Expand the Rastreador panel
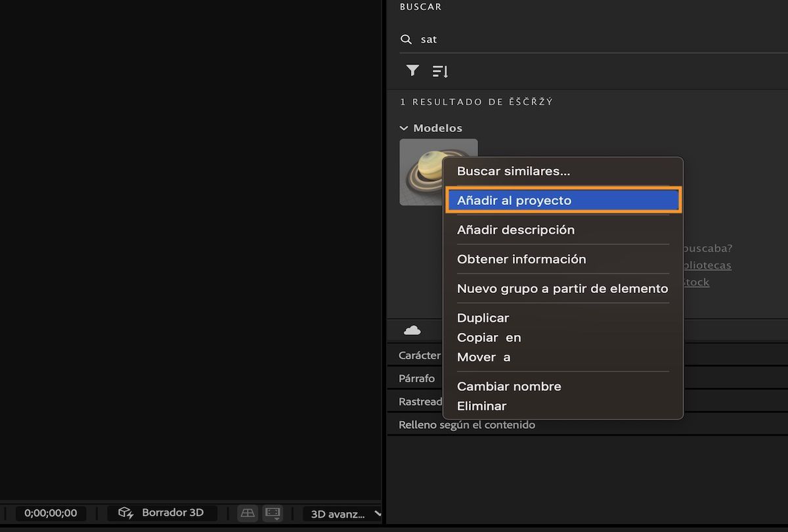This screenshot has height=532, width=788. 420,401
